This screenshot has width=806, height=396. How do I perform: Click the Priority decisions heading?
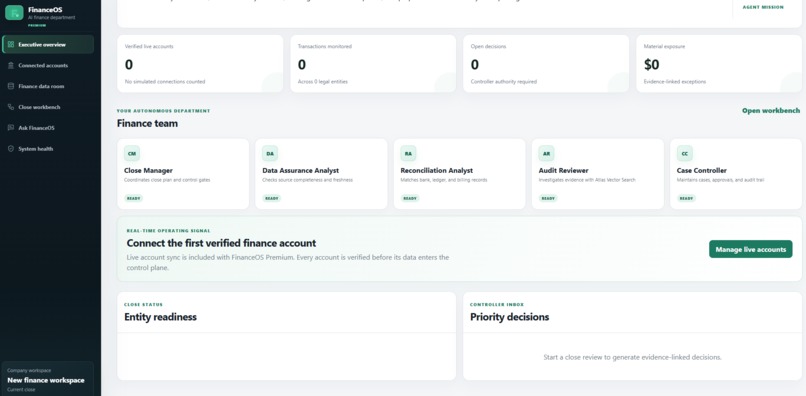509,317
